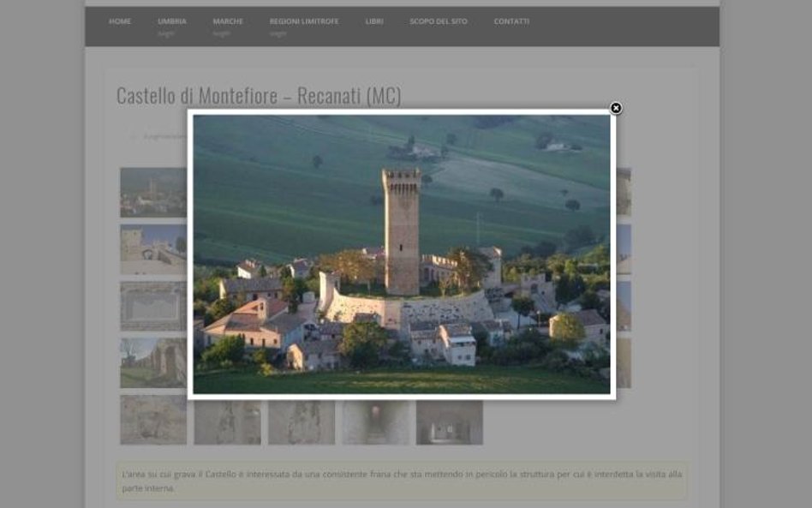
Task: Open the UMBRIA menu item
Action: (172, 21)
